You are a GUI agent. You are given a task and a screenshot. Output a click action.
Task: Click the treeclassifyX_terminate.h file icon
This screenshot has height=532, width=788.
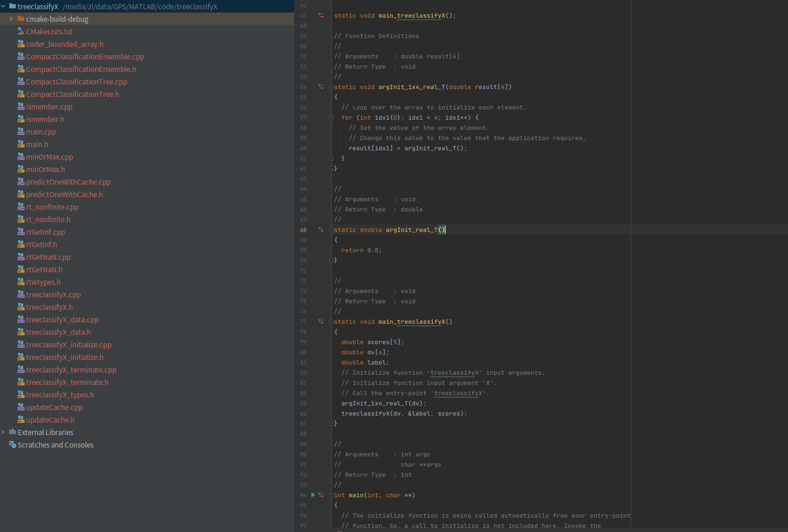pyautogui.click(x=21, y=382)
